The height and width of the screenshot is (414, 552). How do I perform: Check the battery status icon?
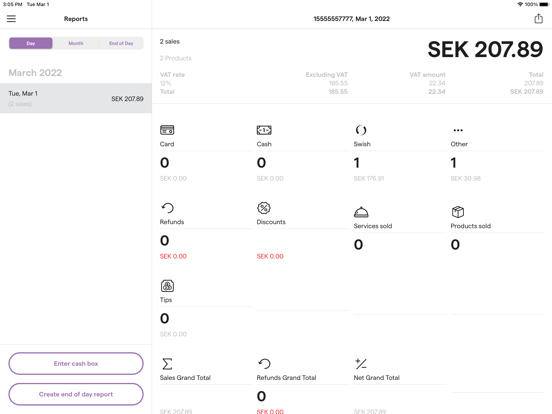click(x=544, y=4)
